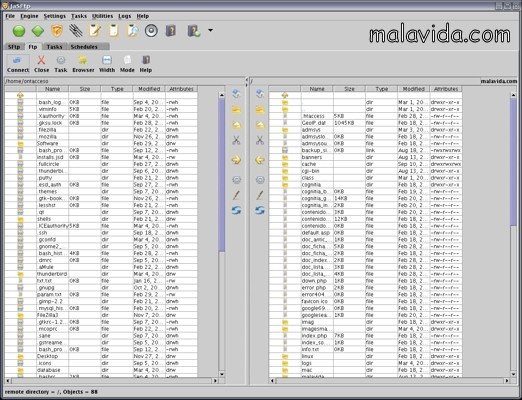Click the remote-side pencil rename icon
Viewport: 522px width, 400px height.
pos(260,195)
